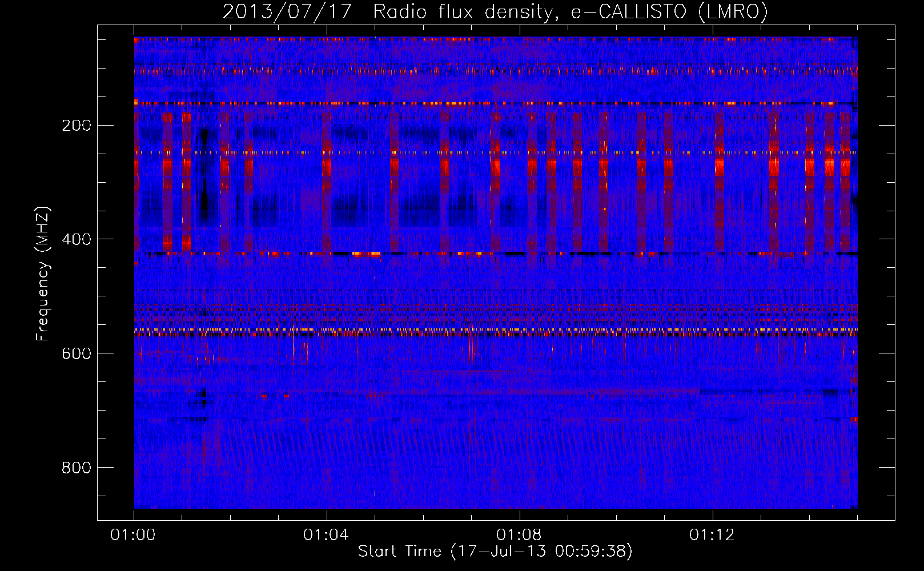Click the plot title '2013/07/17 Radio flux density'
The width and height of the screenshot is (924, 571).
click(496, 11)
